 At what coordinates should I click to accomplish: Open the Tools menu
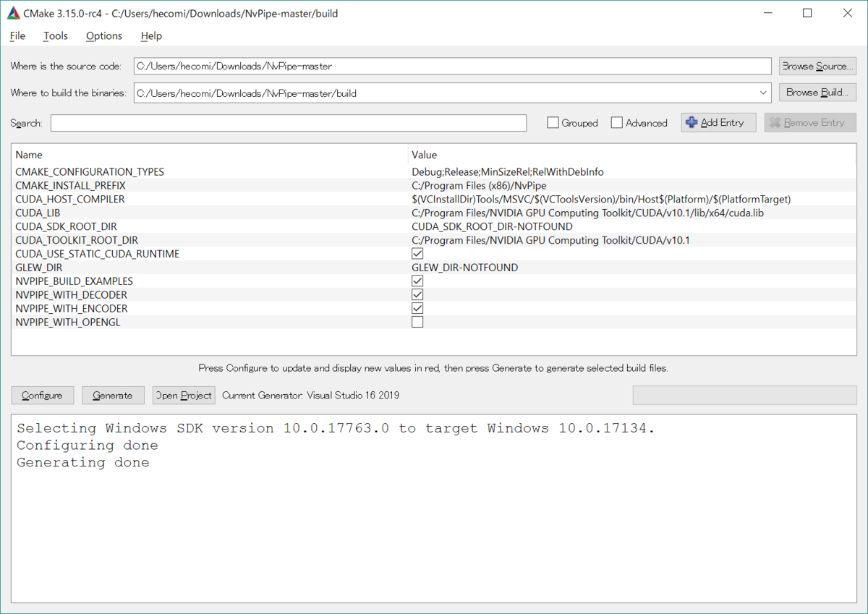point(56,35)
